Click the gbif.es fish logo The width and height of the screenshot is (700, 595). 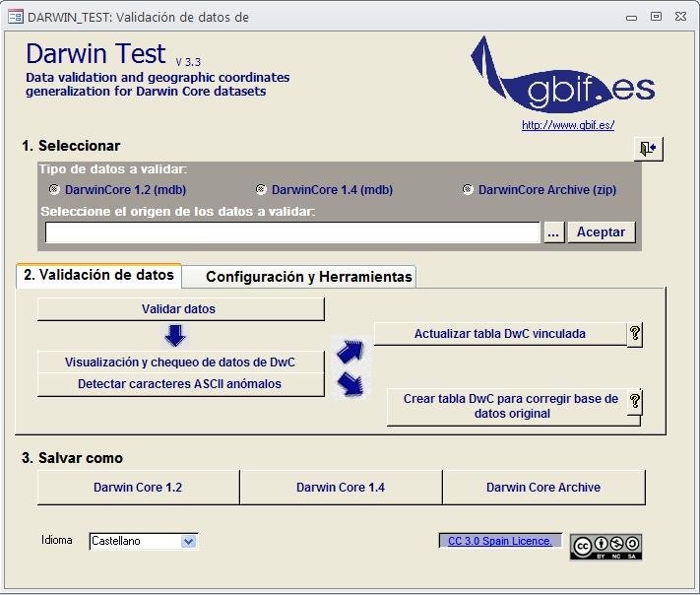[563, 75]
